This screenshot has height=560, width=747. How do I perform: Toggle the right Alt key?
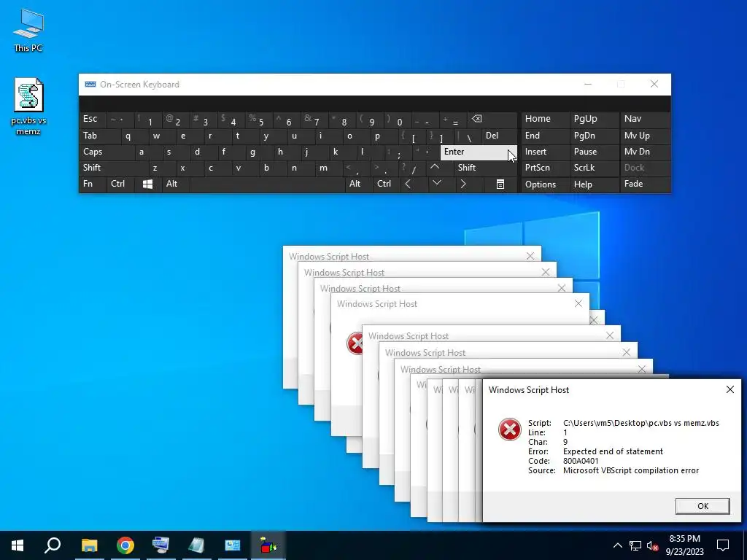click(358, 184)
